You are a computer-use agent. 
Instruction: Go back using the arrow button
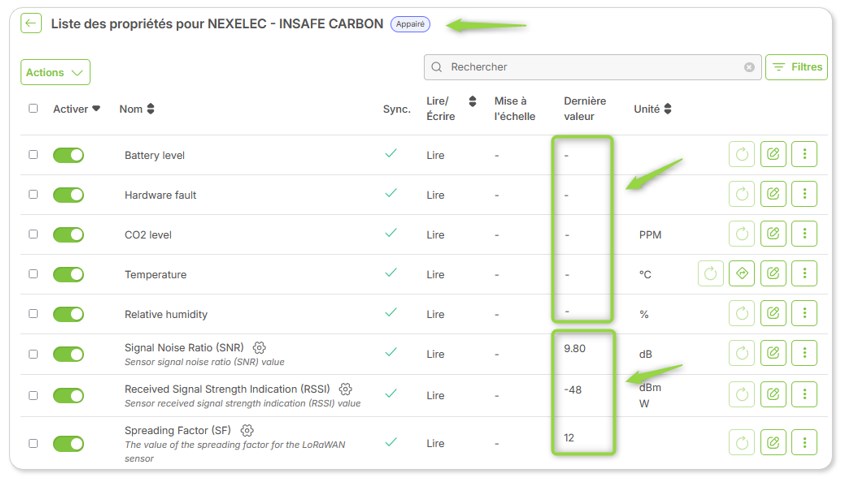coord(31,23)
